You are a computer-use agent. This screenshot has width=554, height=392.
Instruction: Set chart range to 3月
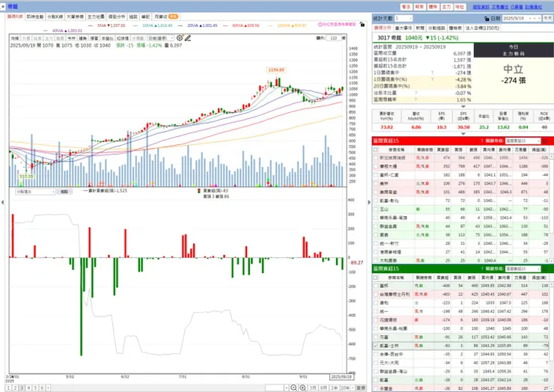pyautogui.click(x=313, y=388)
